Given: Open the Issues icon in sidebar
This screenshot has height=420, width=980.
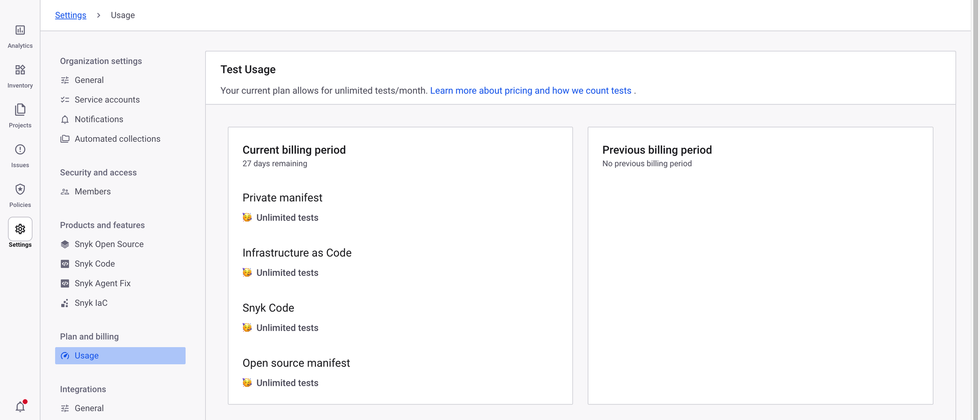Looking at the screenshot, I should (x=20, y=149).
